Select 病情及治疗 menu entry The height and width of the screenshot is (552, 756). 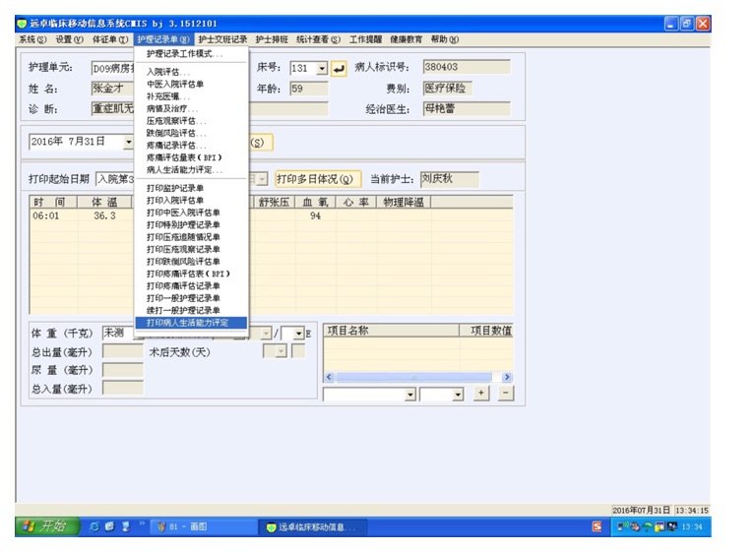191,108
